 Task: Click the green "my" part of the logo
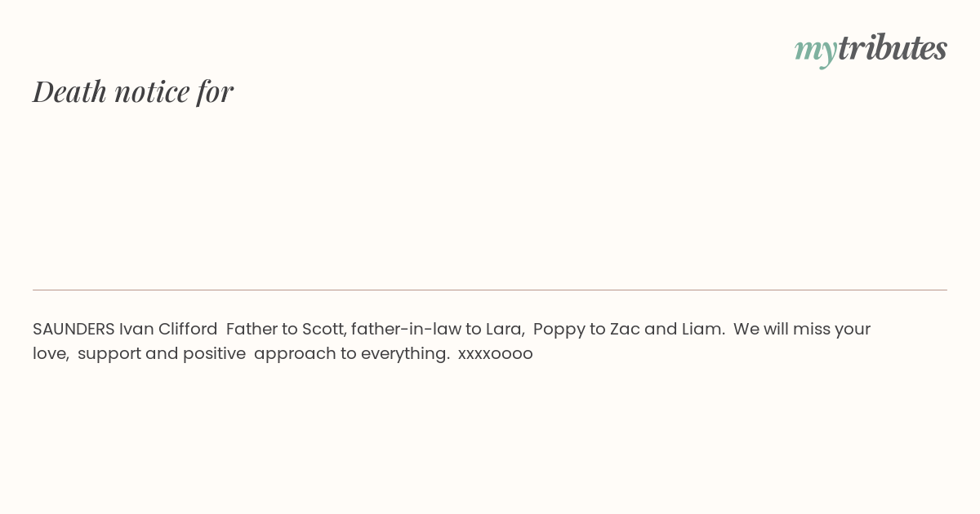click(815, 49)
